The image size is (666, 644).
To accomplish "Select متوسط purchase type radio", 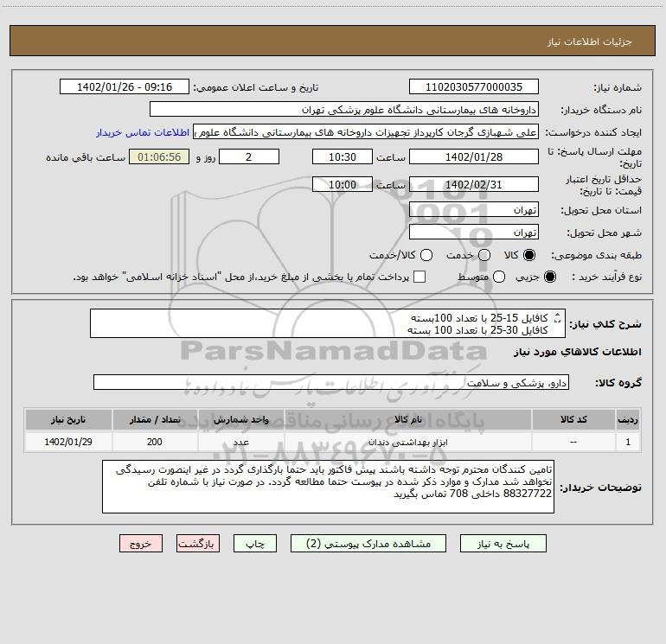I will coord(499,277).
